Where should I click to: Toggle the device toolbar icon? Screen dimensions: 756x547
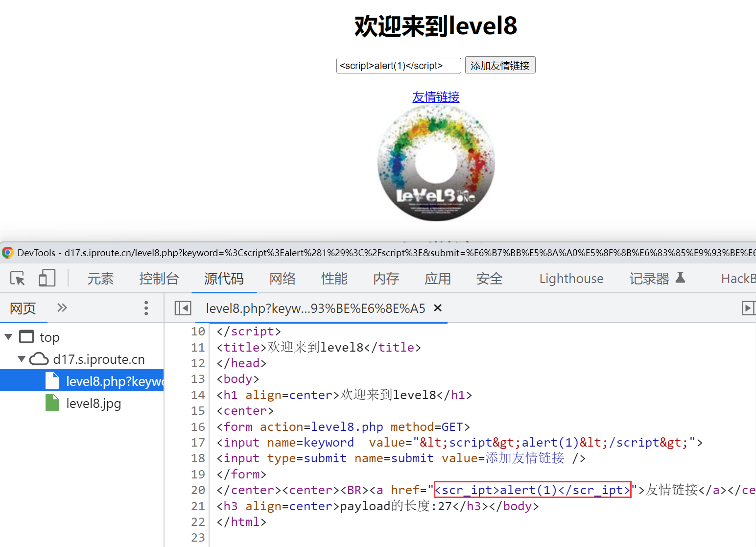(x=47, y=278)
